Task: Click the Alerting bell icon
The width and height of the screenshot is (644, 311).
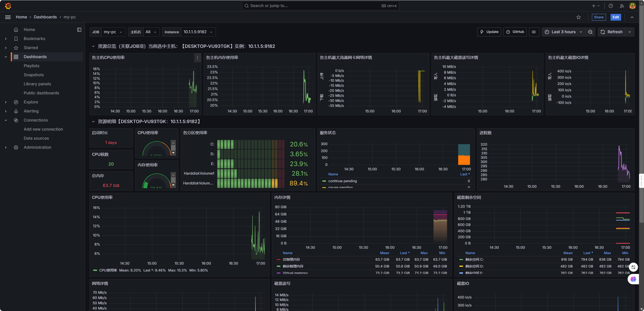Action: click(x=16, y=111)
